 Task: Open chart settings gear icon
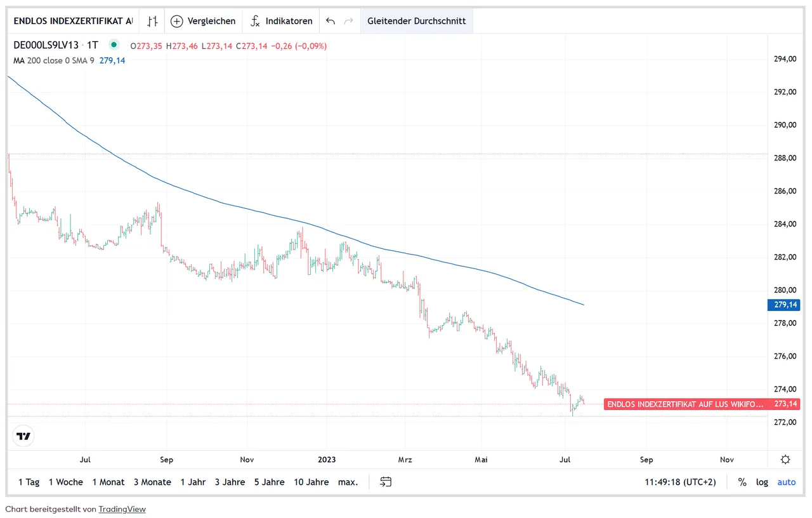coord(785,460)
